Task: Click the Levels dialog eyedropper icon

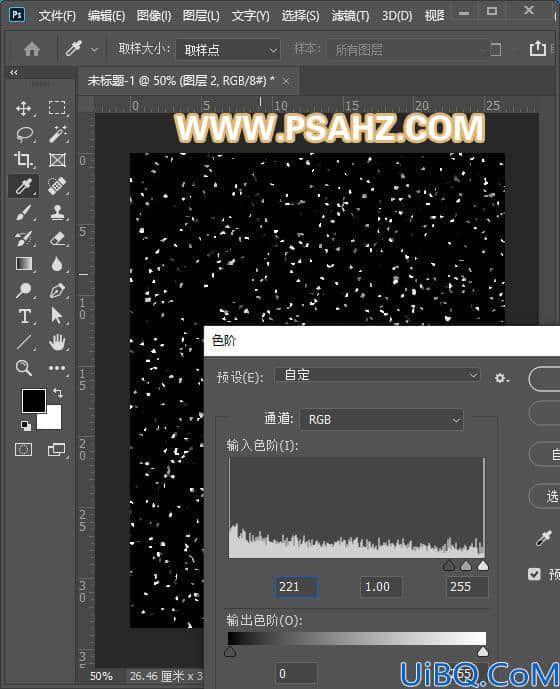Action: click(544, 537)
